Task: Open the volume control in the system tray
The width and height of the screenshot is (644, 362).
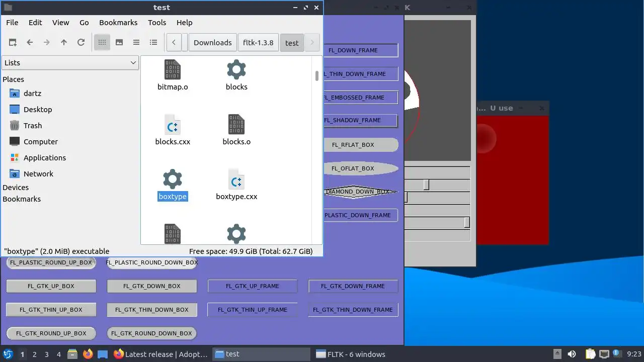Action: click(x=572, y=354)
